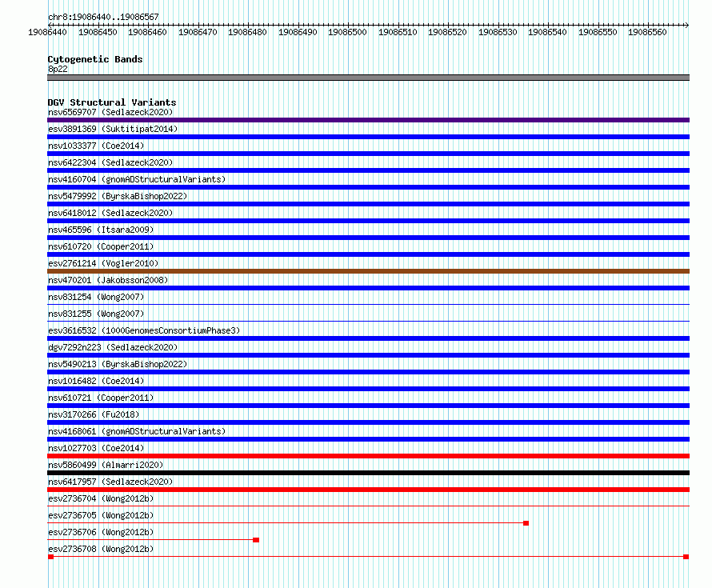Image resolution: width=712 pixels, height=588 pixels.
Task: Open the esv2736705 (Wong2012b) label
Action: click(101, 515)
